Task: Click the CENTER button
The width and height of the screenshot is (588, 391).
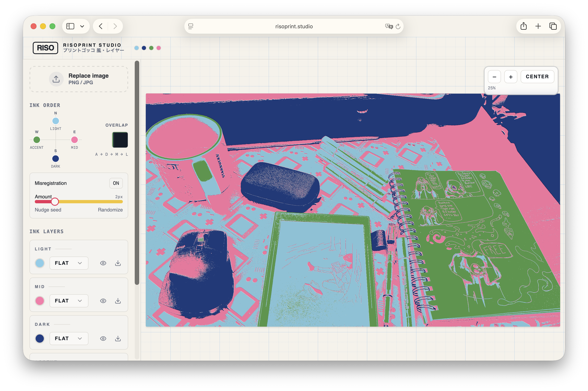Action: pyautogui.click(x=537, y=77)
